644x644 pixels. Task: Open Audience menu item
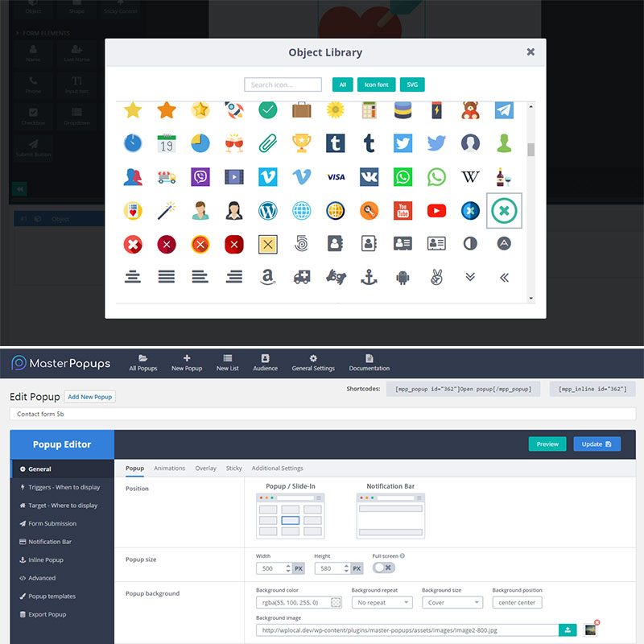pyautogui.click(x=266, y=363)
